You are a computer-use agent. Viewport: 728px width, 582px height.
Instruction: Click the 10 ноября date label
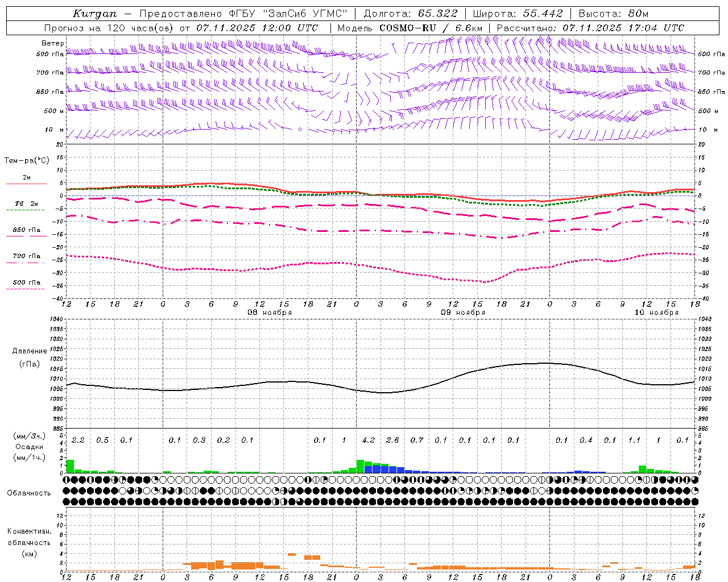click(656, 313)
